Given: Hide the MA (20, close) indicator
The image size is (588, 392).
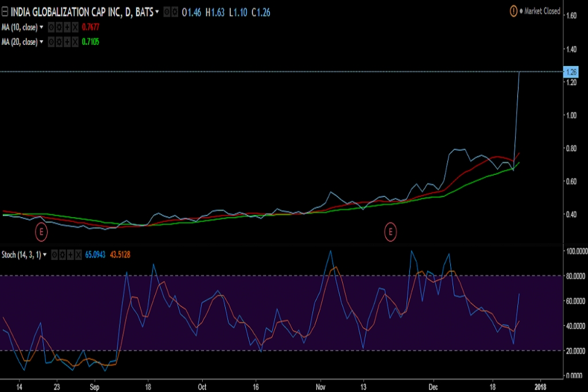Looking at the screenshot, I should tap(51, 42).
